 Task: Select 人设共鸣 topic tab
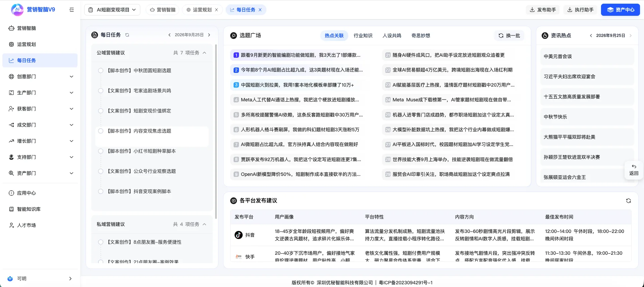392,36
